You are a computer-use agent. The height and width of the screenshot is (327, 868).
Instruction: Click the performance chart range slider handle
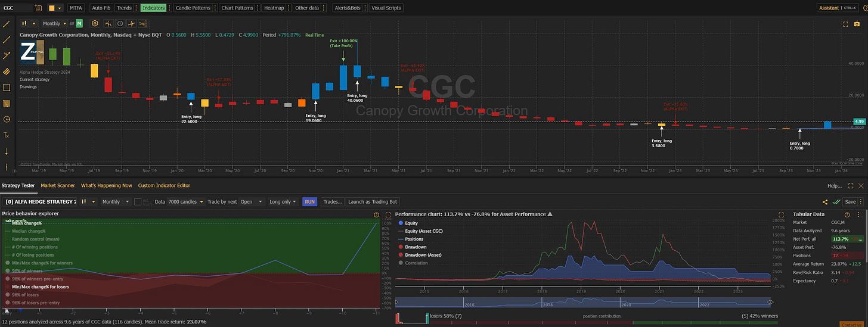pos(770,303)
